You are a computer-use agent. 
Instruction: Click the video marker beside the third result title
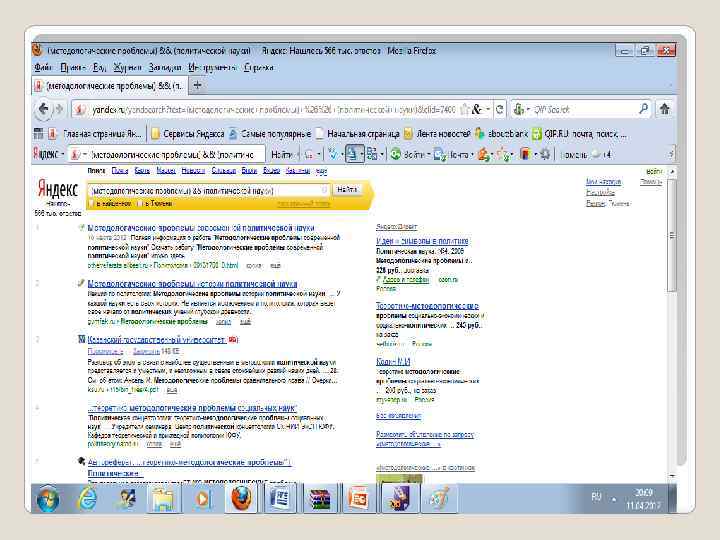[233, 339]
